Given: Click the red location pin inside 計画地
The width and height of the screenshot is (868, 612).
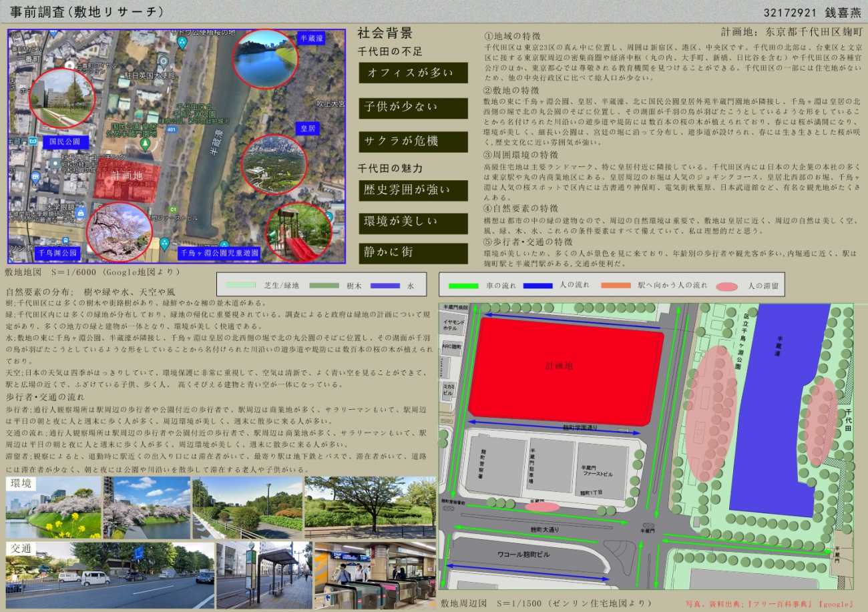Looking at the screenshot, I should click(x=108, y=181).
